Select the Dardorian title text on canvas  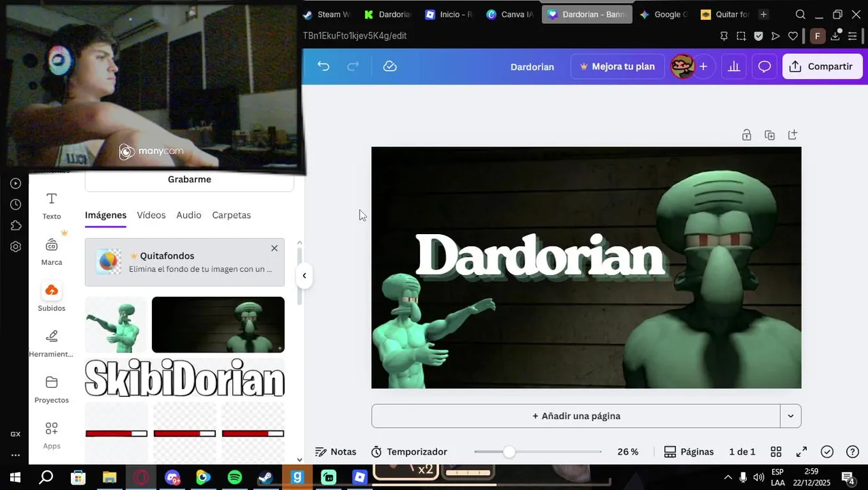coord(540,257)
